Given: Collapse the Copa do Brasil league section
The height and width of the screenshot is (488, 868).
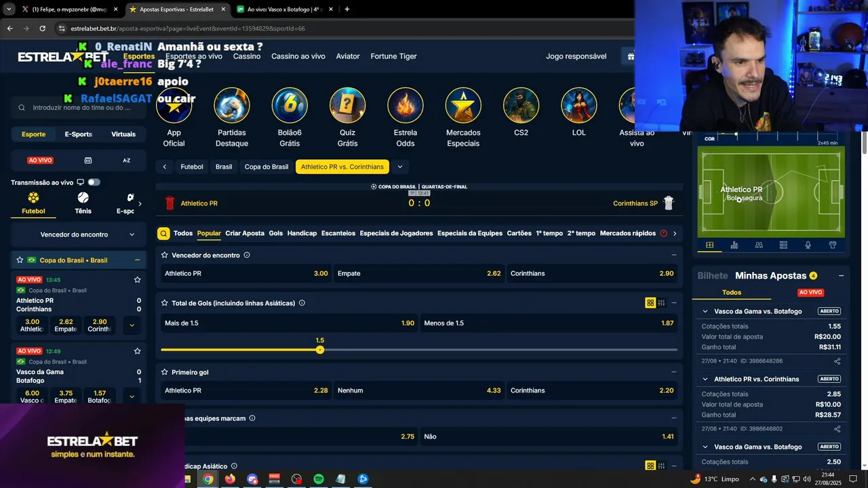Looking at the screenshot, I should click(137, 260).
